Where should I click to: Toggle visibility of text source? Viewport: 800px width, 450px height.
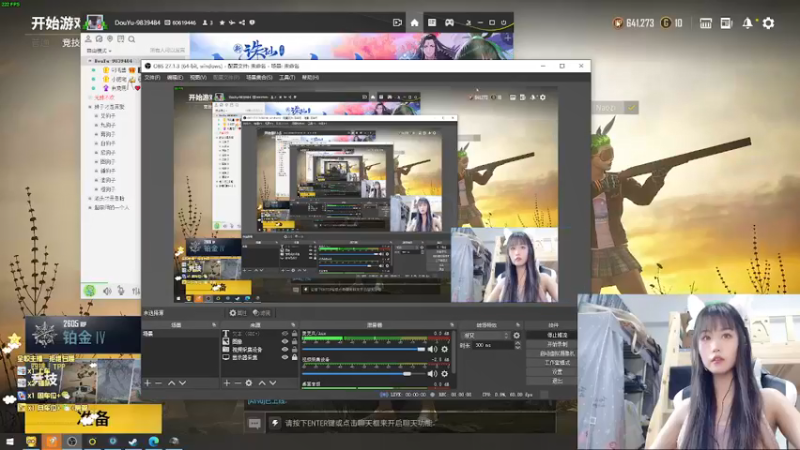coord(285,334)
